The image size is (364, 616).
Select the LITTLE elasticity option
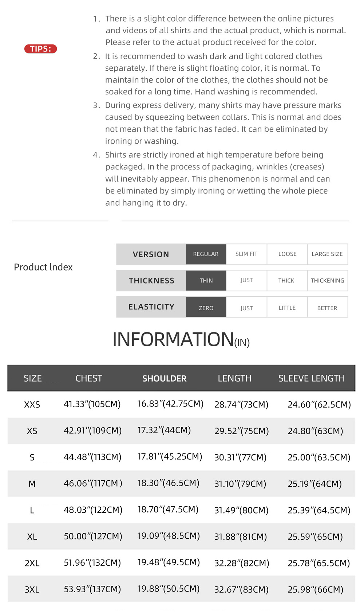coord(287,307)
